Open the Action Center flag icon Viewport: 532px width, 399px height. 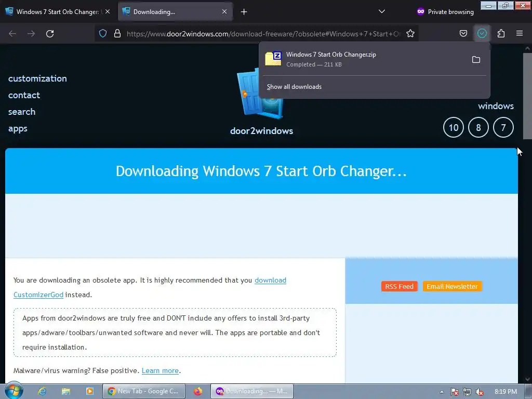pos(454,392)
